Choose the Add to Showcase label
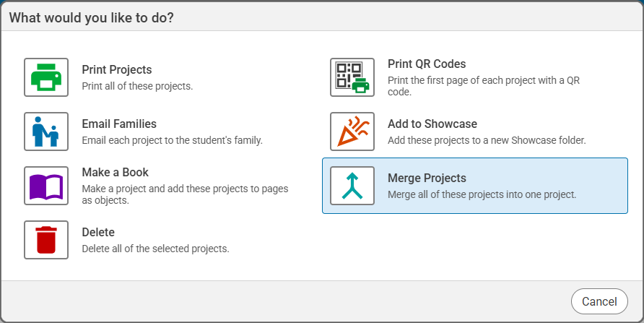 point(432,124)
